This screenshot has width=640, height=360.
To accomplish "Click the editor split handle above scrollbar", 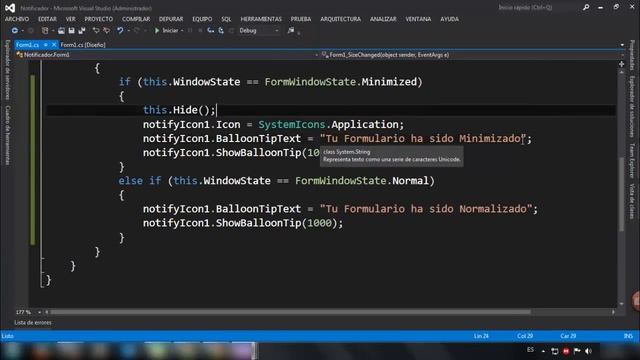I will coord(622,64).
